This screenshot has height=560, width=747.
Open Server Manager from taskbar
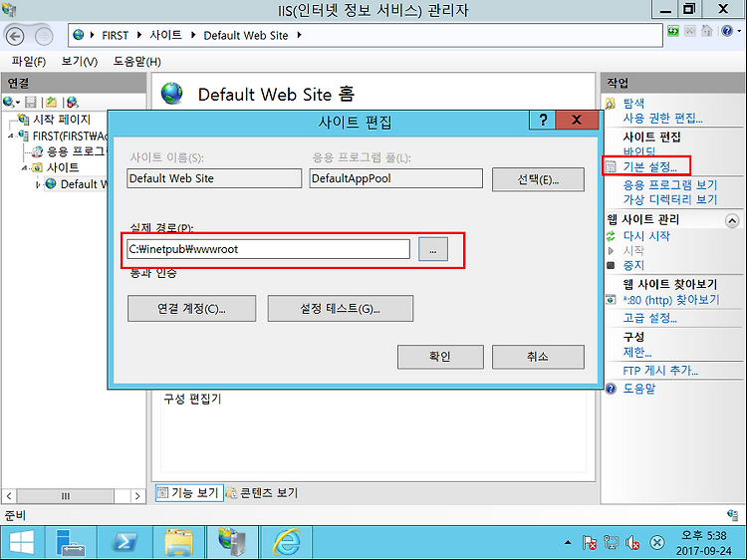pos(71,543)
